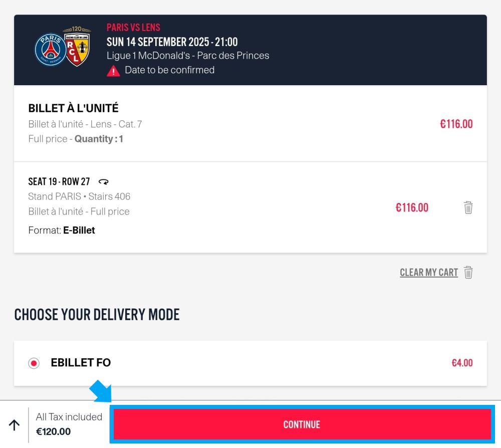Click the Continue button
The height and width of the screenshot is (448, 501).
coord(302,424)
